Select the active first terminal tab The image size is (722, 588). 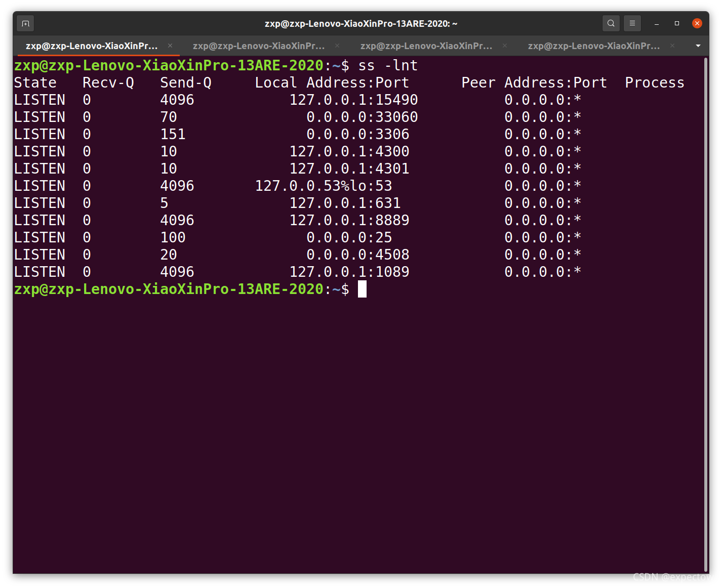click(x=92, y=46)
